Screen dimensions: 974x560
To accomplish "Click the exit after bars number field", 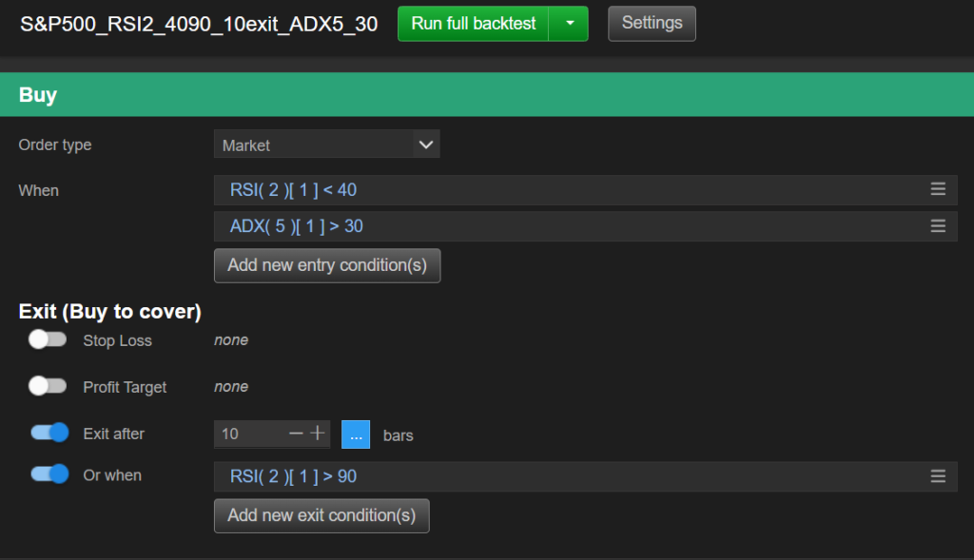I will pos(249,434).
